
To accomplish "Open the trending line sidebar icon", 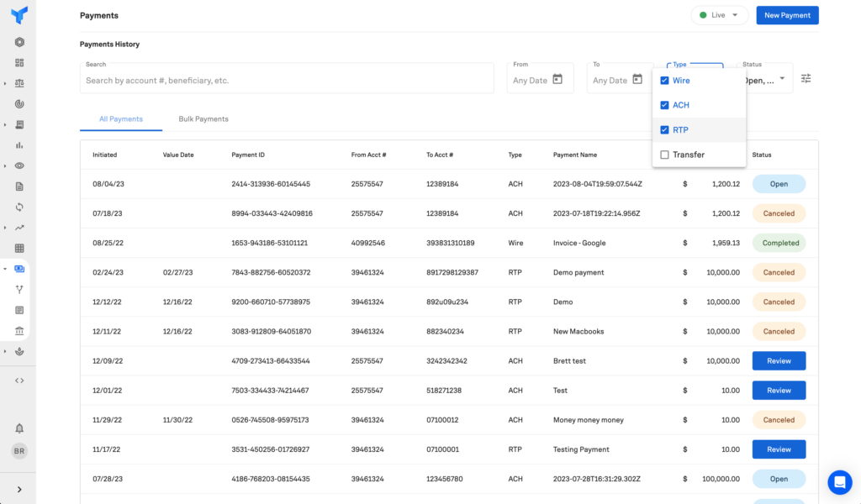I will (19, 228).
